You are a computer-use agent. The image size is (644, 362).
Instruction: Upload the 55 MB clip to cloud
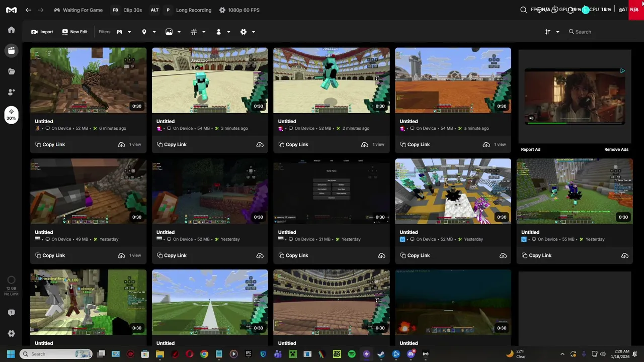coord(624,256)
